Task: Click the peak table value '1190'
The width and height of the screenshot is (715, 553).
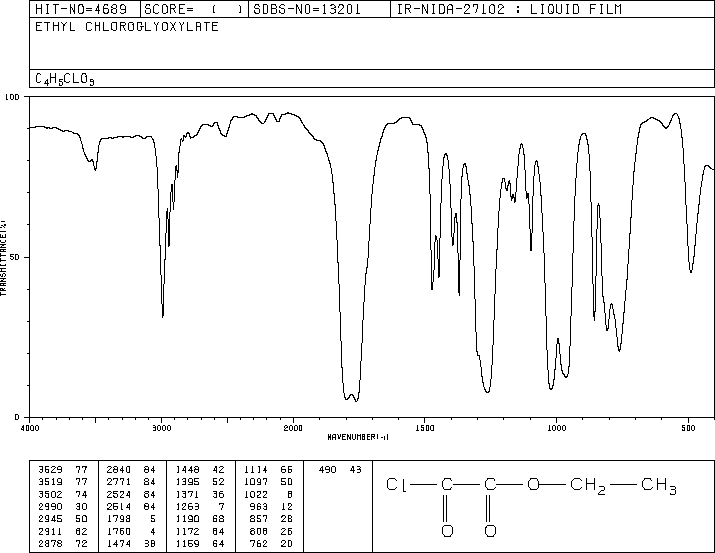Action: pos(187,519)
